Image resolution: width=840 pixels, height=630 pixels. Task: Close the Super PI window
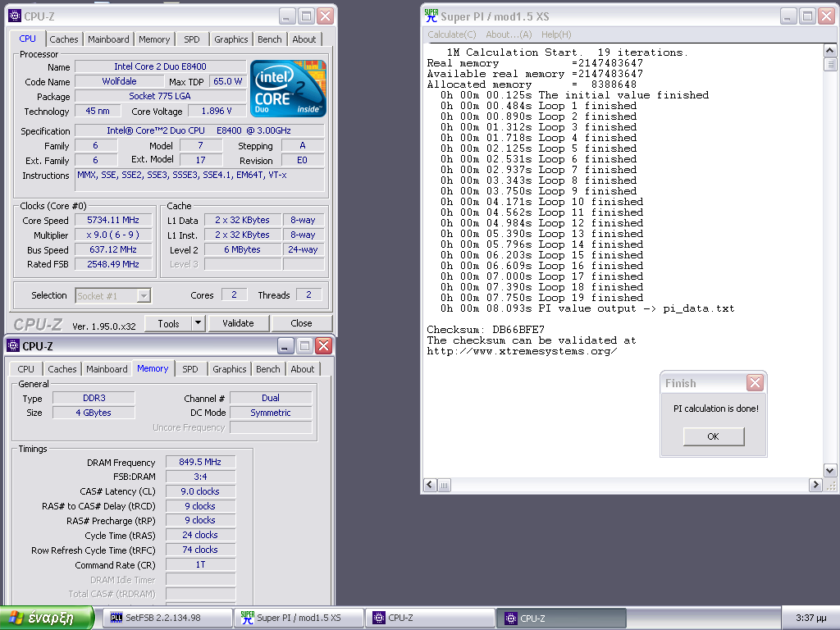click(827, 16)
